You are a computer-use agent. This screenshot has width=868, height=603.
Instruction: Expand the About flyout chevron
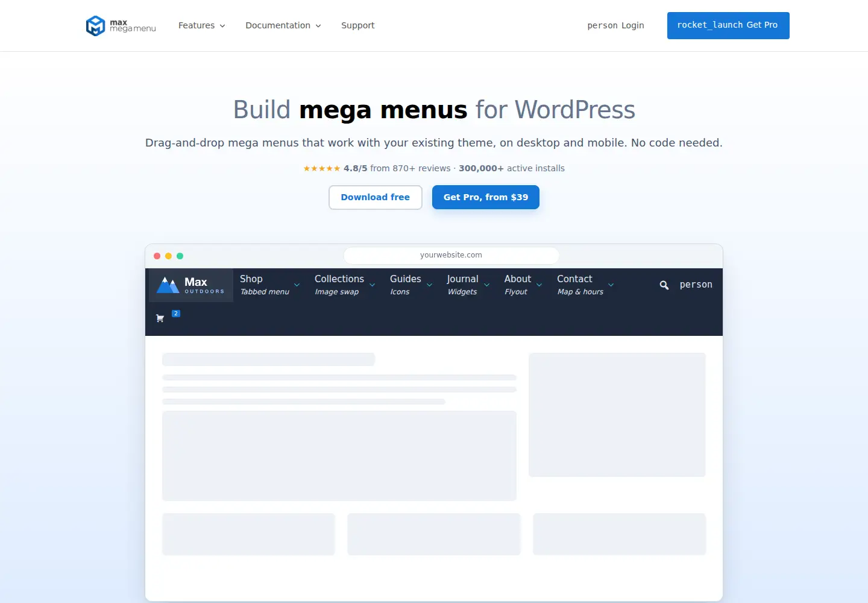tap(539, 285)
